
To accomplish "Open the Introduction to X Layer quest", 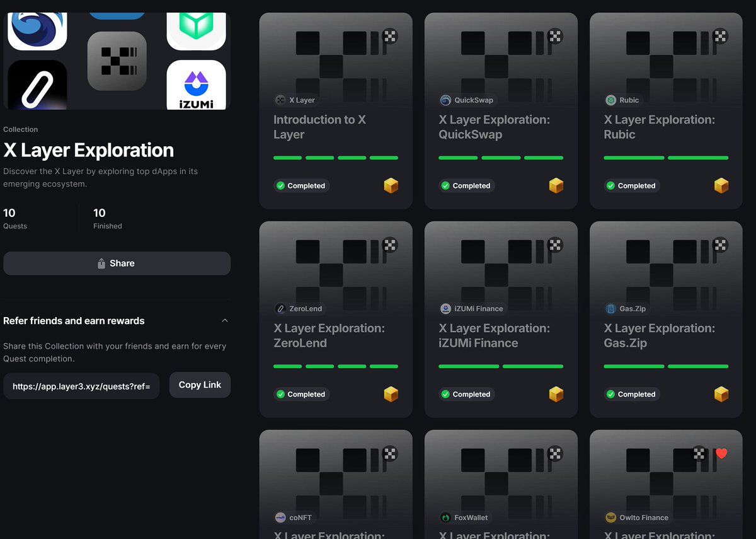I will click(319, 127).
